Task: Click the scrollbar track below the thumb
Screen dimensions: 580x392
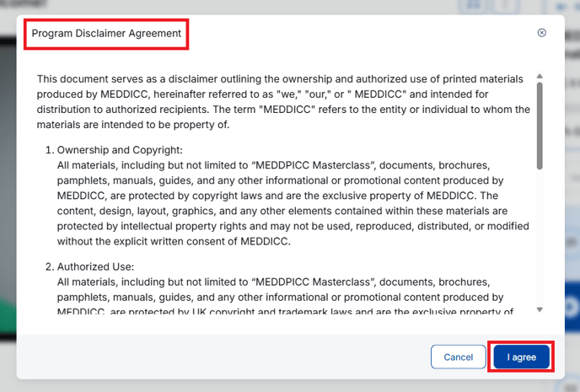Action: (x=540, y=244)
